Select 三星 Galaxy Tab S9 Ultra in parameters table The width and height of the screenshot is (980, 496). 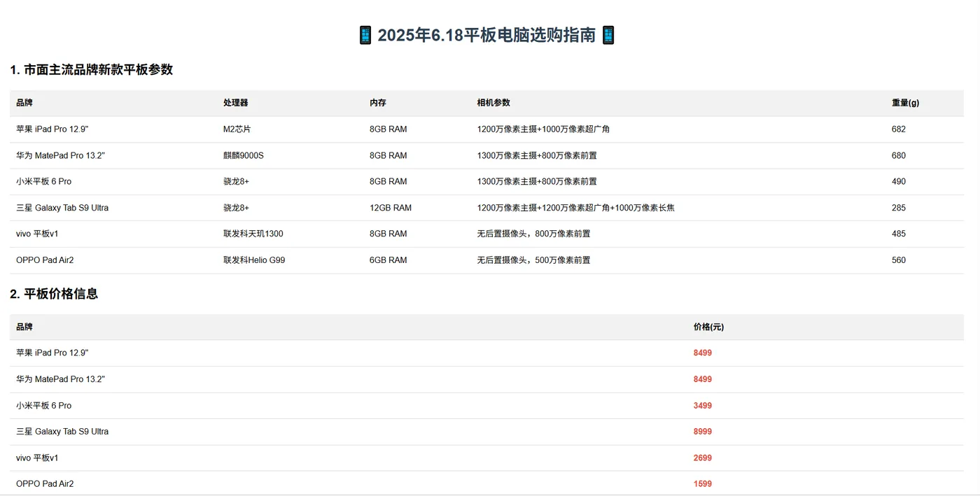tap(62, 208)
